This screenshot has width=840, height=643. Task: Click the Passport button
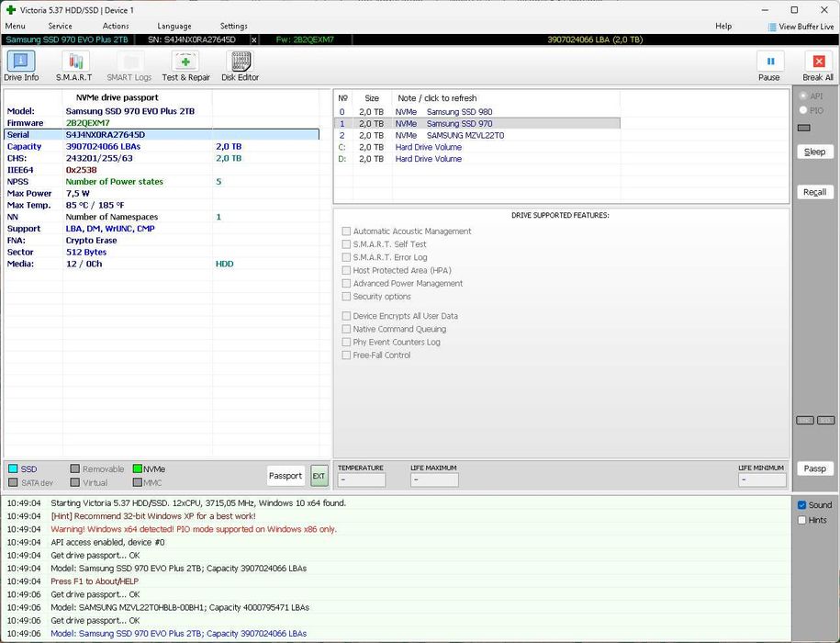pyautogui.click(x=286, y=476)
